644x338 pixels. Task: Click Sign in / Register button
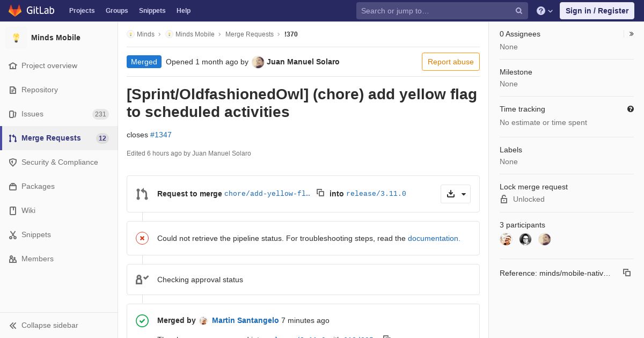[597, 11]
